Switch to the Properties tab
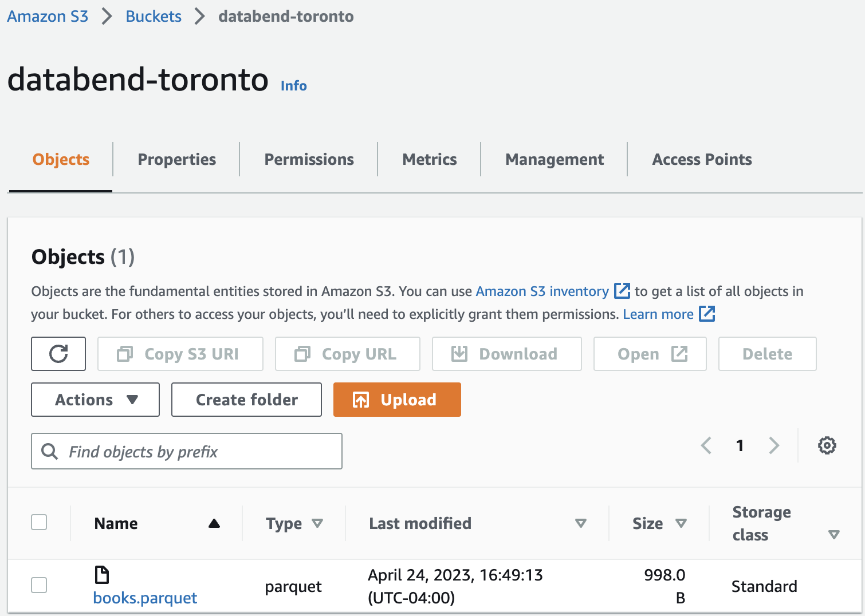This screenshot has width=865, height=616. 176,159
